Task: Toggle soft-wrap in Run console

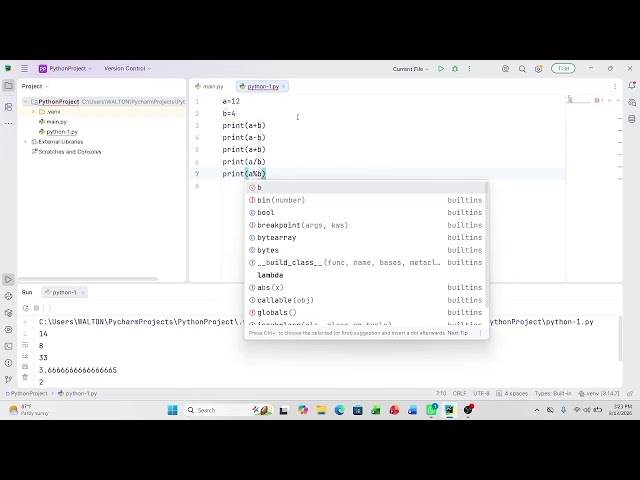Action: tap(25, 345)
